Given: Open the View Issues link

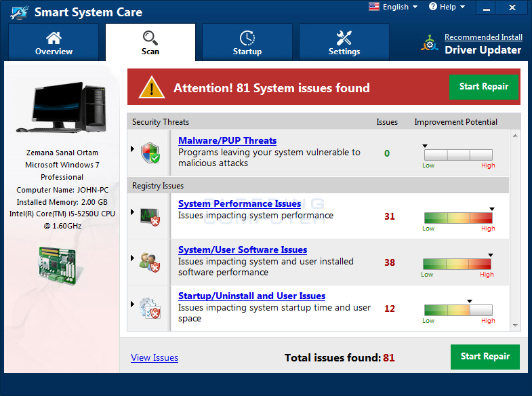Looking at the screenshot, I should coord(155,357).
